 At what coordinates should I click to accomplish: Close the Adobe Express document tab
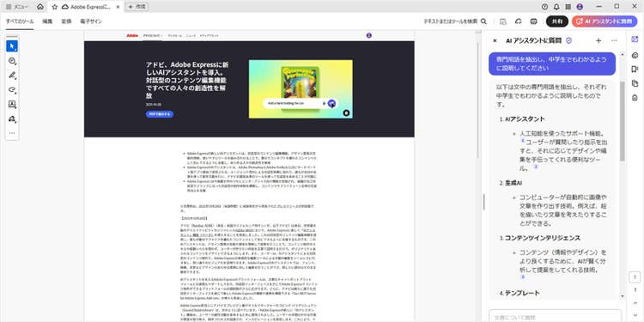[x=118, y=7]
